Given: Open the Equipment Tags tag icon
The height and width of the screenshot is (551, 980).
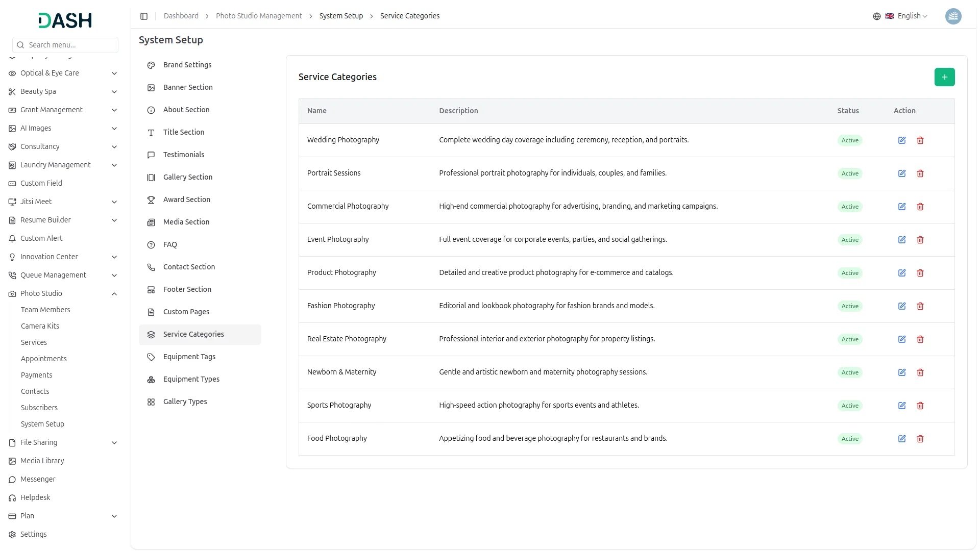Looking at the screenshot, I should click(150, 357).
